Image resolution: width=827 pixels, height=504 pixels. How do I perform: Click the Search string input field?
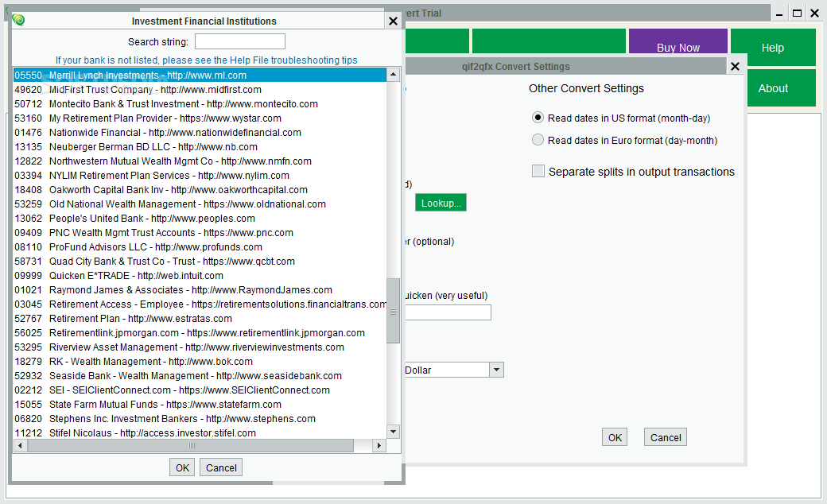240,41
